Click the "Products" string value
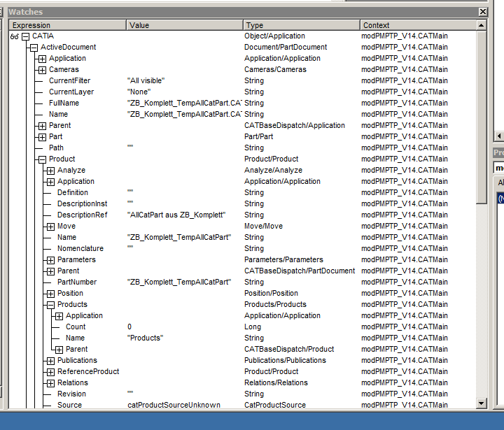This screenshot has height=430, width=504. pos(146,338)
